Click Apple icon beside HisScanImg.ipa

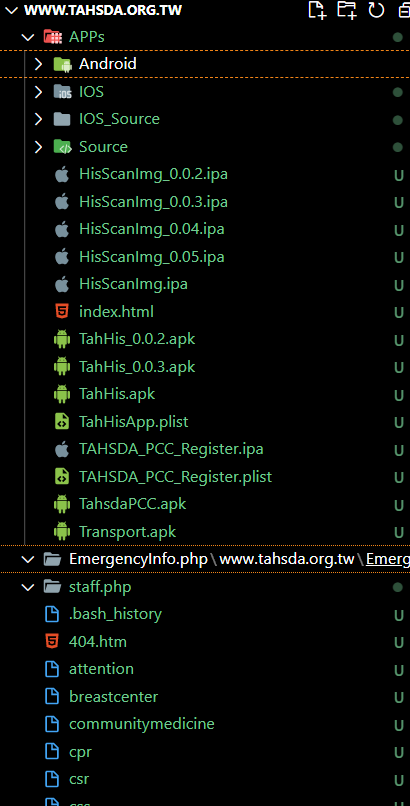[x=62, y=284]
